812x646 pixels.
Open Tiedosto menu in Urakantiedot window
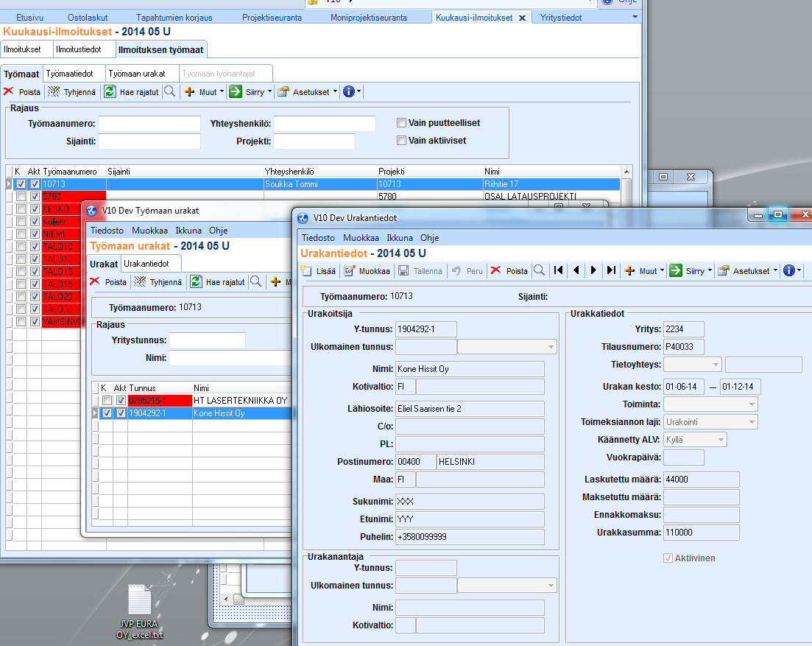pos(319,238)
